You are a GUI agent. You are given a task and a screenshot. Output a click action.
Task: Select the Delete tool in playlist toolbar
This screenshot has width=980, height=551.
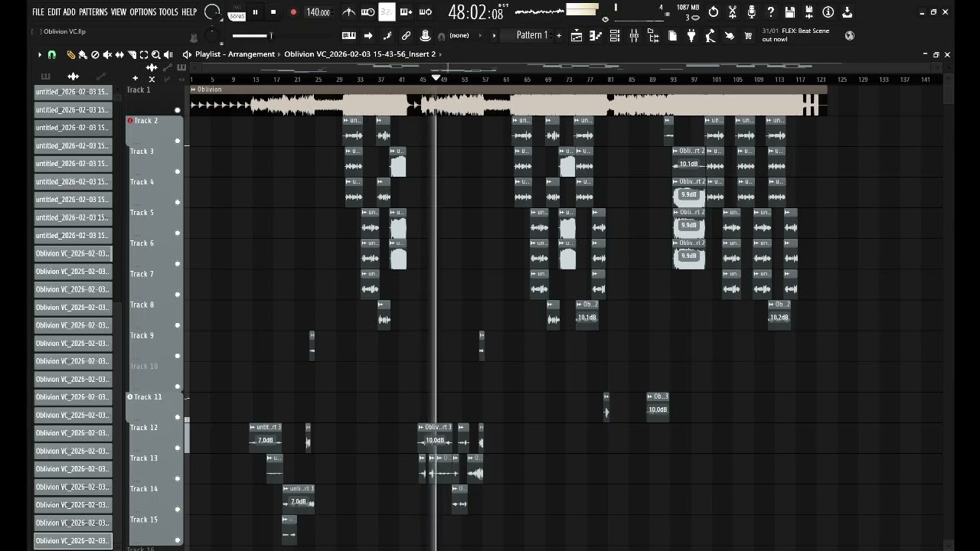(95, 54)
